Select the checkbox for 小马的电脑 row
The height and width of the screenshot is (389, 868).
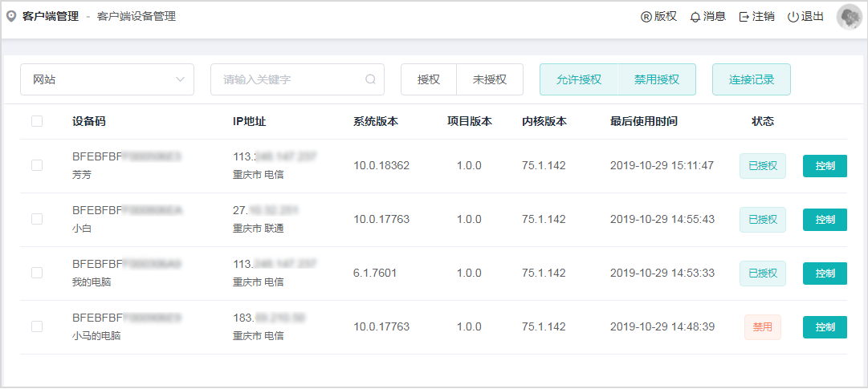tap(37, 326)
